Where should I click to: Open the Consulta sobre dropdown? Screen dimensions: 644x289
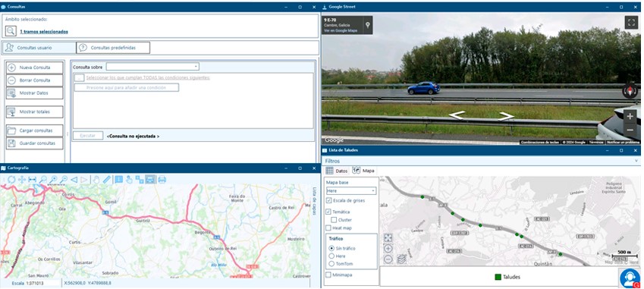click(152, 67)
